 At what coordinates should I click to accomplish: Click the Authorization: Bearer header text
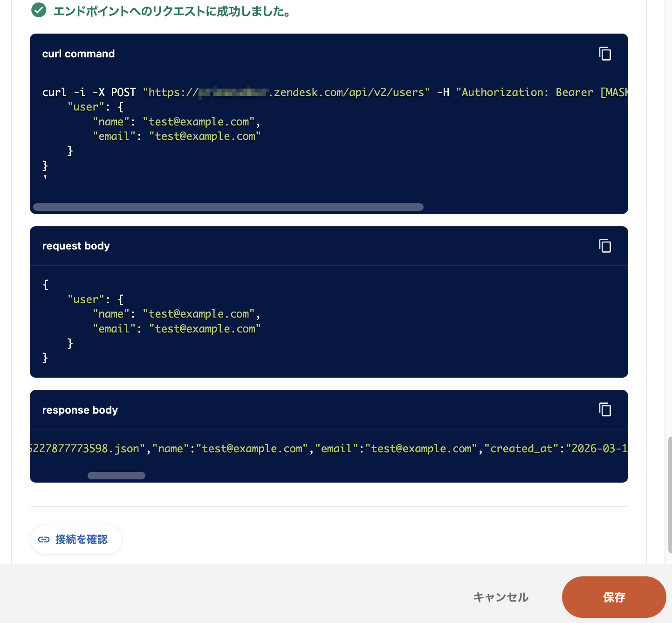pyautogui.click(x=527, y=92)
